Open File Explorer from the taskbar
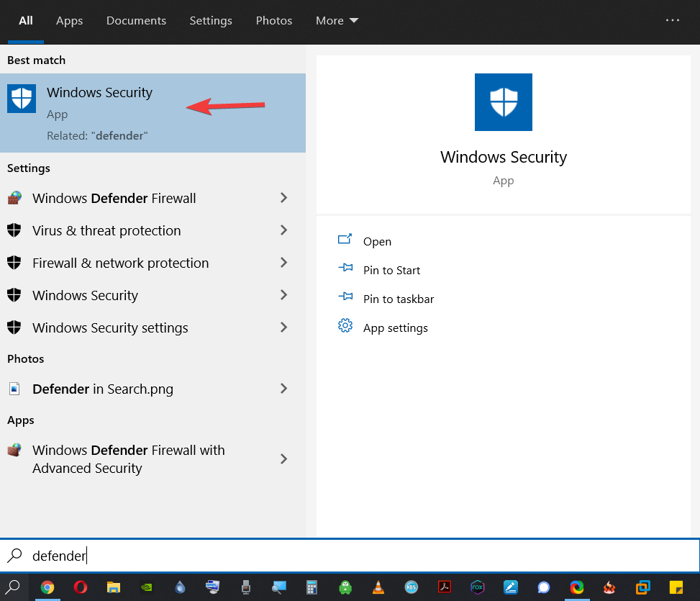The width and height of the screenshot is (700, 601). pyautogui.click(x=114, y=587)
